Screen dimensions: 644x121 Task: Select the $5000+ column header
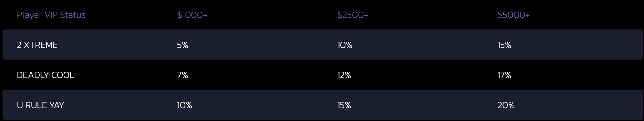[513, 15]
